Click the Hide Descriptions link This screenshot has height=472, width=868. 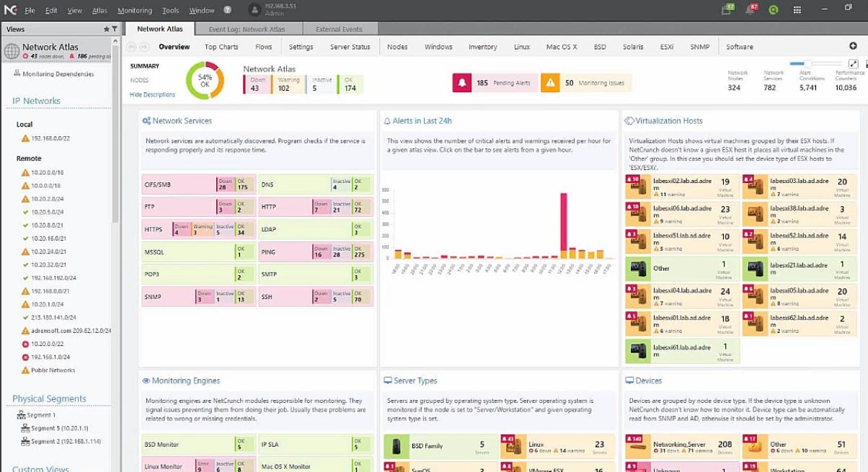click(152, 94)
